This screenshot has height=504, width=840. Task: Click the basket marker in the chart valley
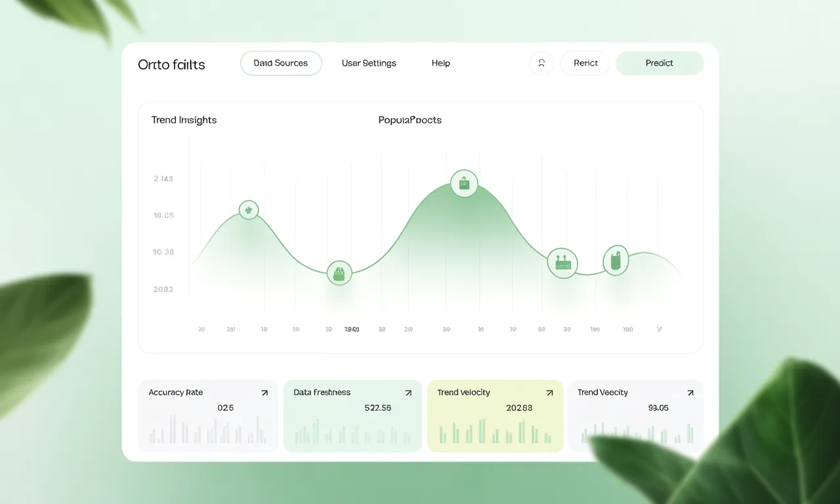(339, 273)
